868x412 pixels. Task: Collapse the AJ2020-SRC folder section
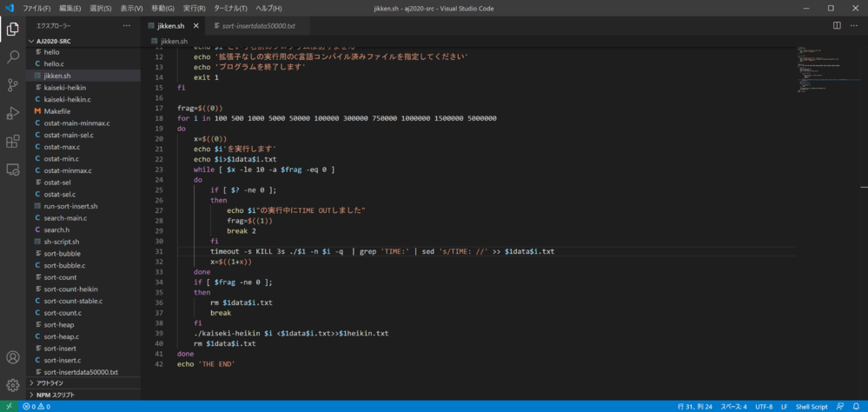[x=52, y=41]
